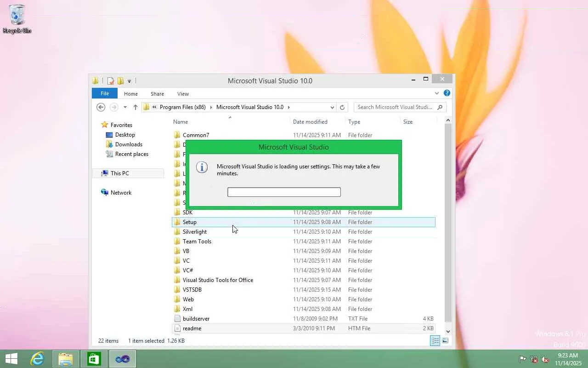Open the Action Center flag in tray

point(523,359)
